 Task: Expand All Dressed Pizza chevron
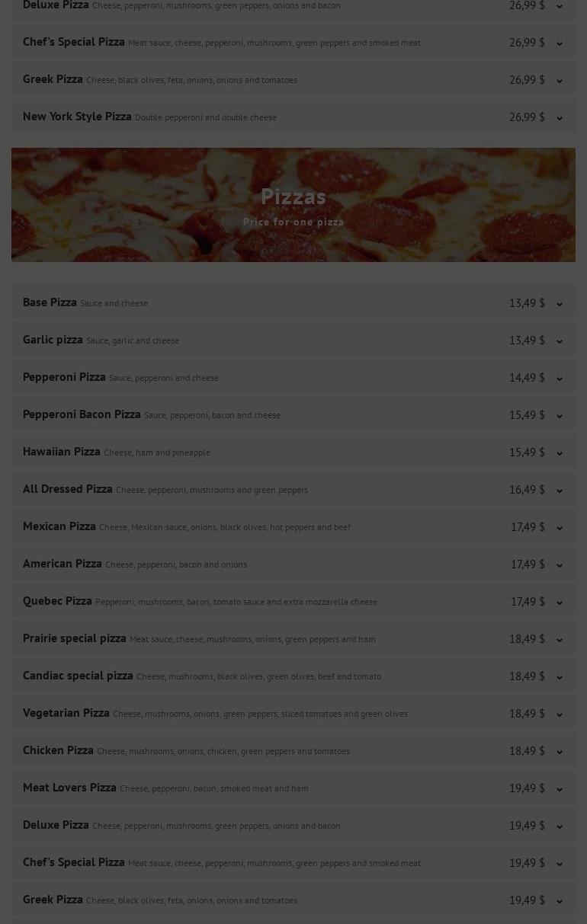pos(559,491)
